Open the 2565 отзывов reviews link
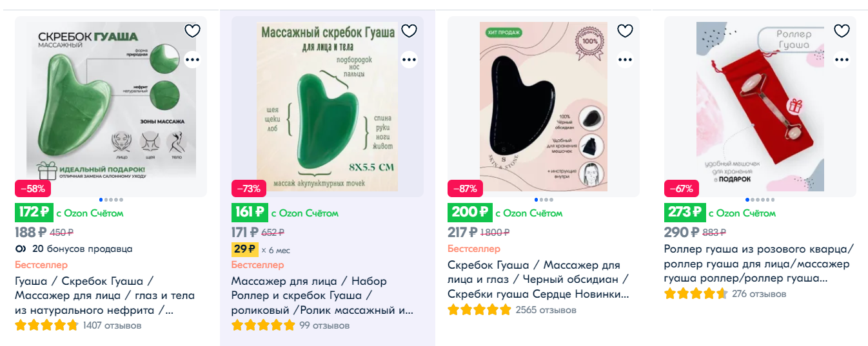The image size is (868, 346). pyautogui.click(x=546, y=310)
